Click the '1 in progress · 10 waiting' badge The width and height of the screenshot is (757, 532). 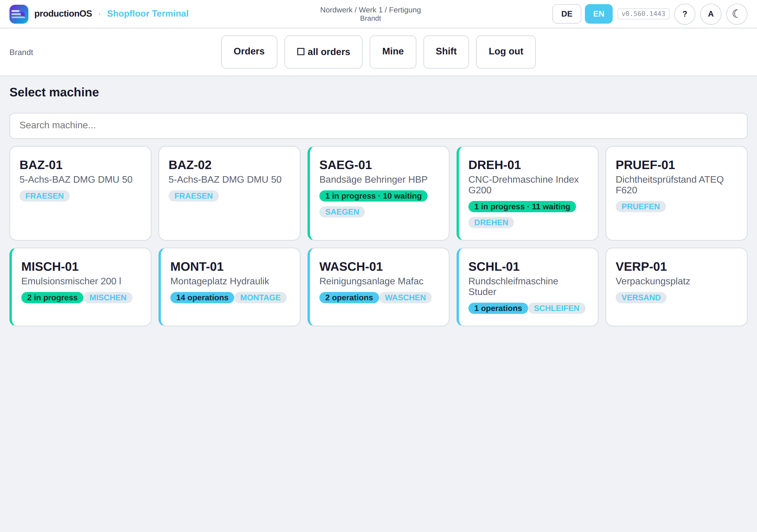(x=373, y=196)
